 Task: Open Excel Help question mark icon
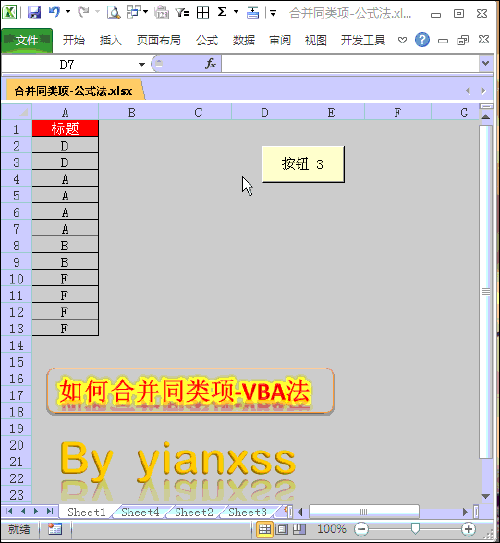tap(422, 40)
